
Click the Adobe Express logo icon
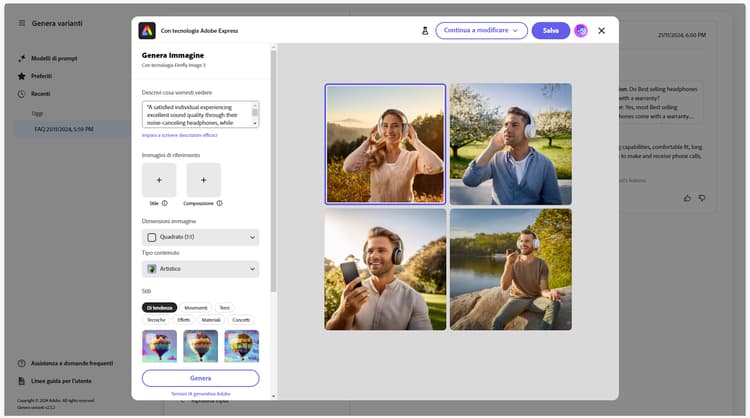click(x=147, y=31)
